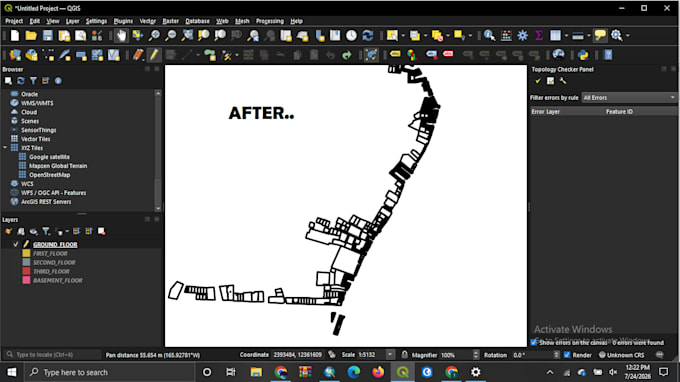Click Validate All in Topology Checker
Viewport: 680px width, 382px height.
coord(538,81)
